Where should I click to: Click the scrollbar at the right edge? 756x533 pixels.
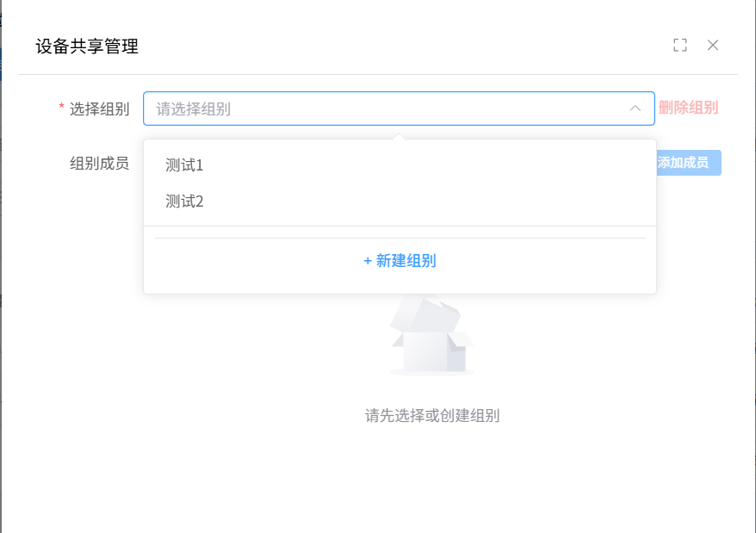pyautogui.click(x=752, y=258)
